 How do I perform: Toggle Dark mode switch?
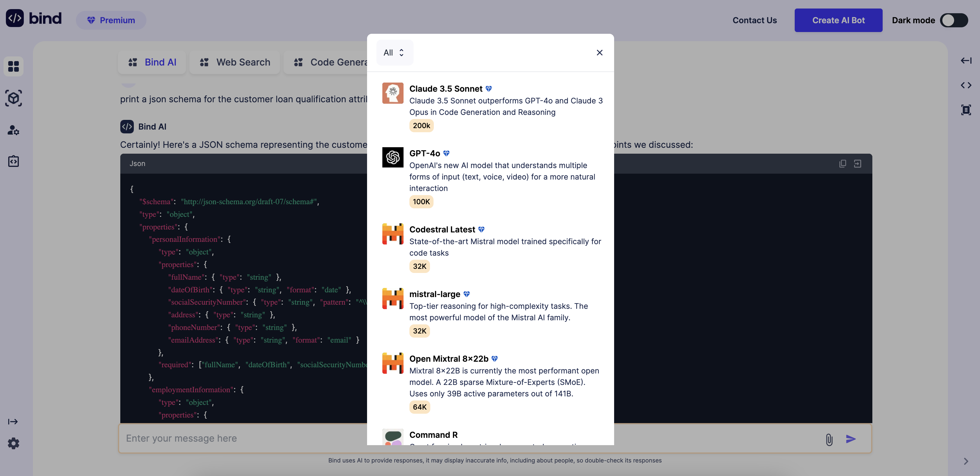[954, 20]
